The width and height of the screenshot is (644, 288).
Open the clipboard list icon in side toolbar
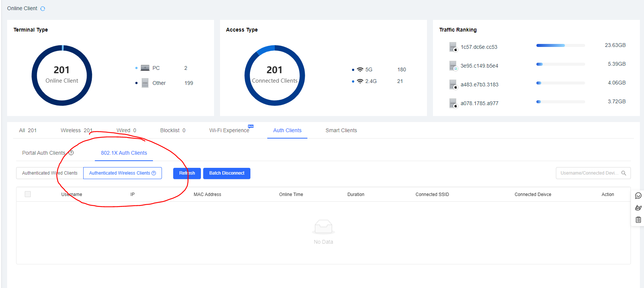point(638,220)
